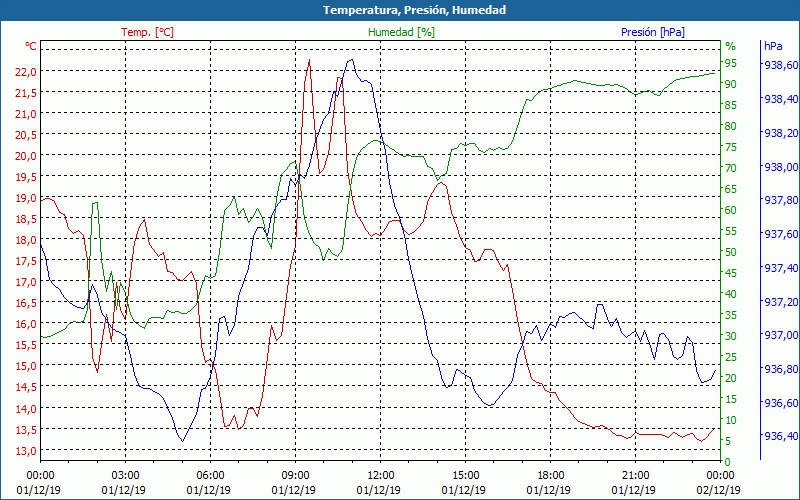This screenshot has width=800, height=500.
Task: Click the 938,00 pressure axis value
Action: click(781, 166)
